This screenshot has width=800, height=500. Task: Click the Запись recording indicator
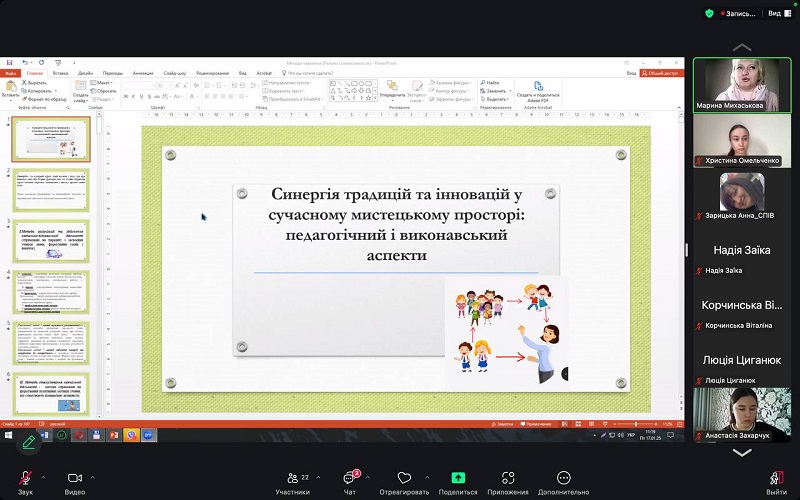[738, 14]
